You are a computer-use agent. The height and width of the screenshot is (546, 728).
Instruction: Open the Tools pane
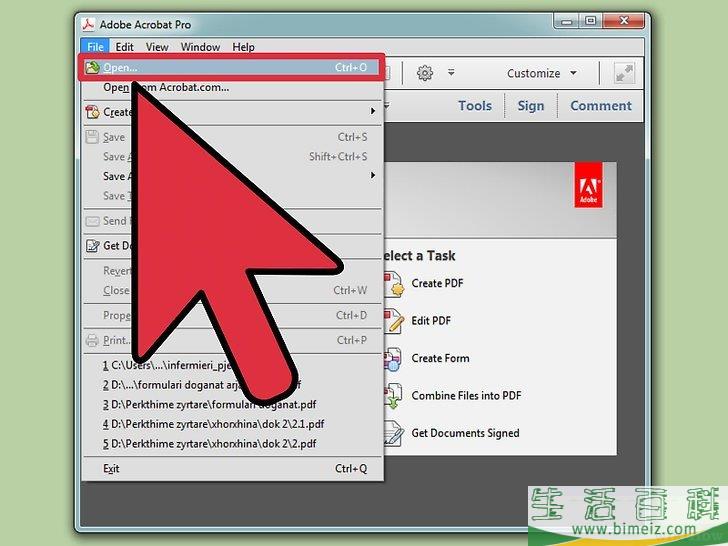coord(474,106)
